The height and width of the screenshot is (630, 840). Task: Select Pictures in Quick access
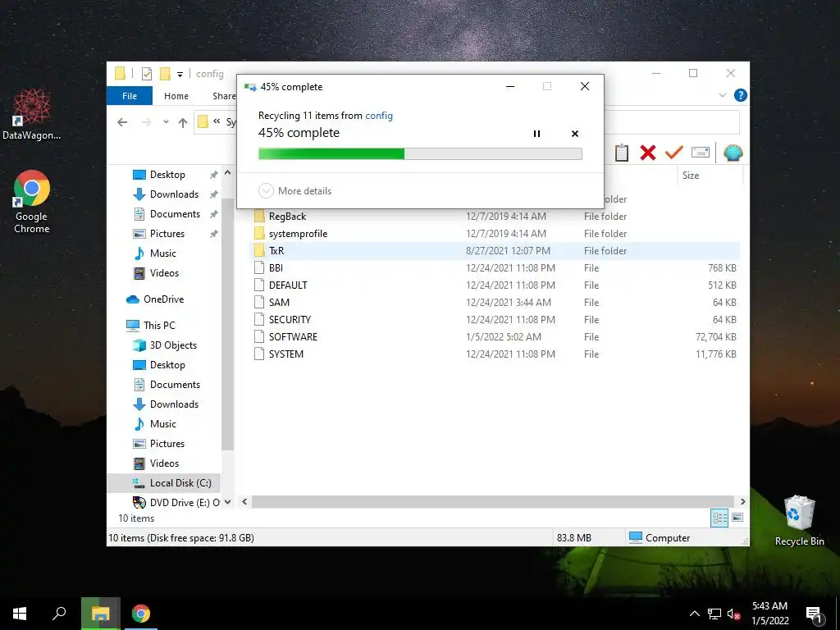click(x=167, y=234)
